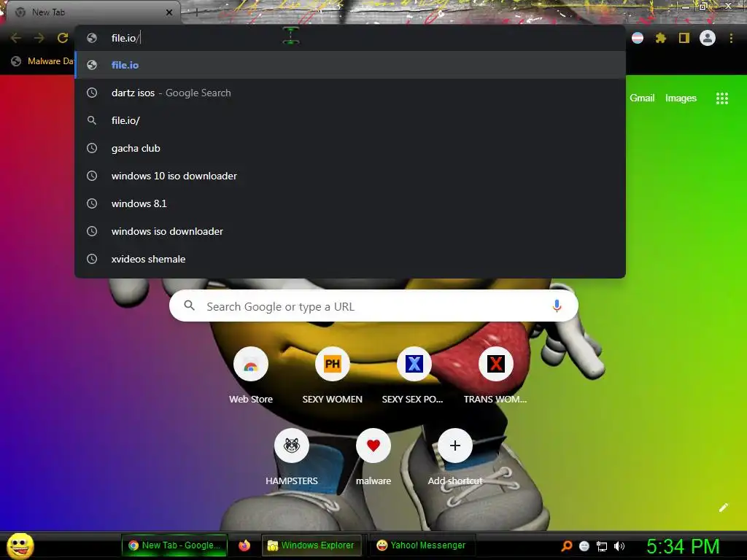Toggle the side panel icon
The height and width of the screenshot is (560, 747).
684,38
